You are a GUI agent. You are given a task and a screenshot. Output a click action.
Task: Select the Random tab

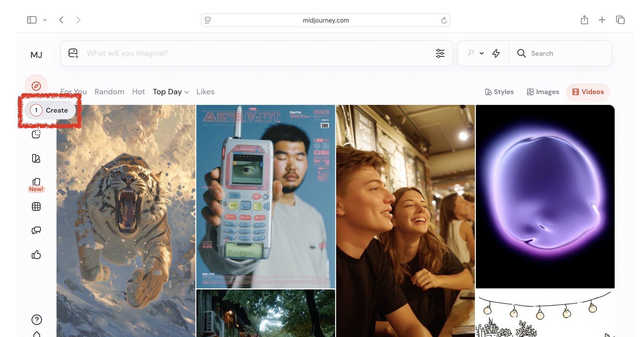click(x=109, y=92)
